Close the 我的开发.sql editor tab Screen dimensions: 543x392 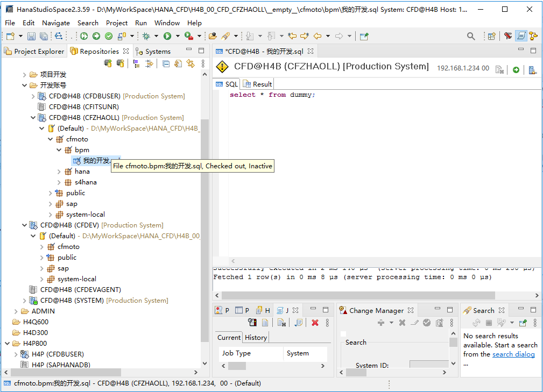pos(311,51)
